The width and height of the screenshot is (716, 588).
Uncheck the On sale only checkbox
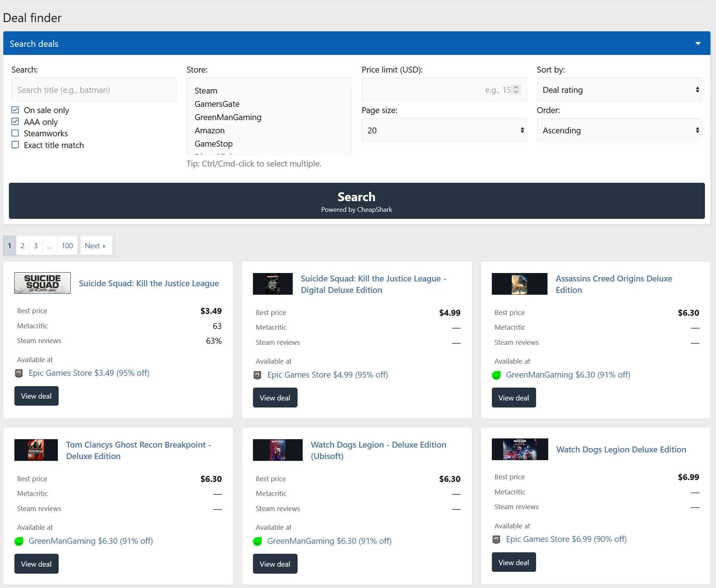[x=15, y=110]
